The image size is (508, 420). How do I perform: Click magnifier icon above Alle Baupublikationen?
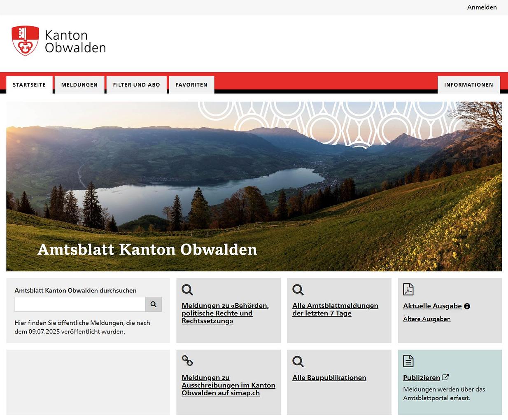pyautogui.click(x=298, y=362)
